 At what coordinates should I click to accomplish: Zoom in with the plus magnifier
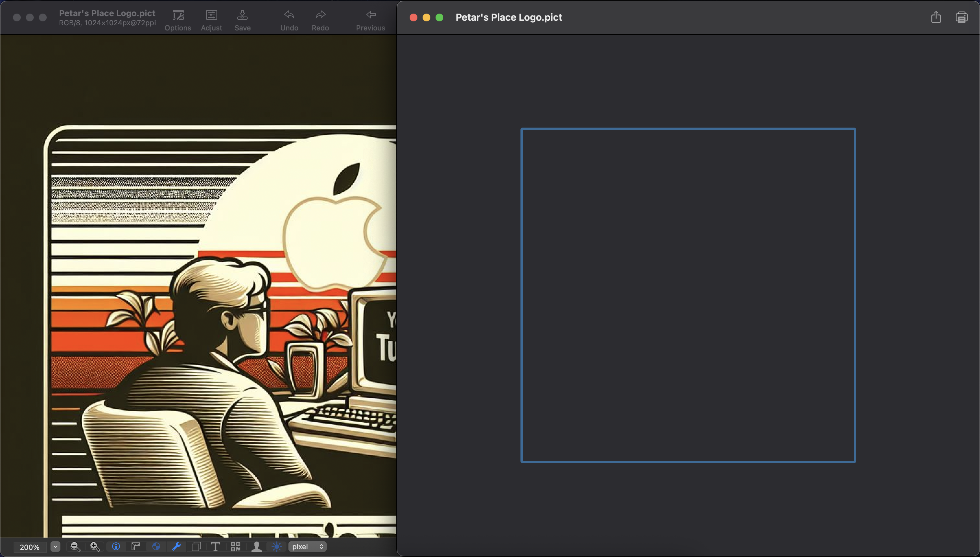[x=95, y=547]
